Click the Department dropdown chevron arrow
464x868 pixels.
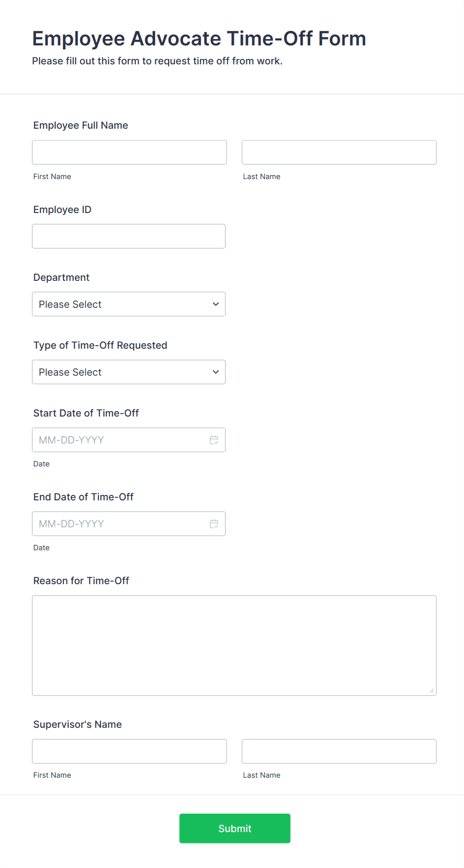point(216,304)
